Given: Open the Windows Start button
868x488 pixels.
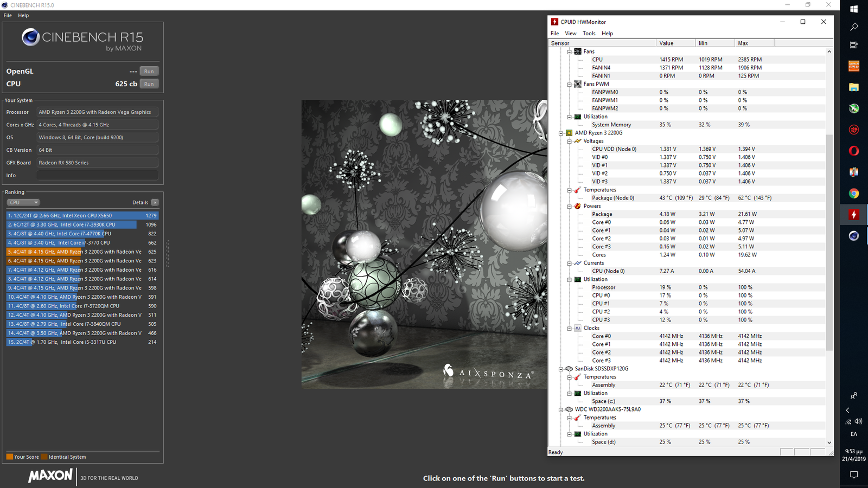Looking at the screenshot, I should (x=854, y=9).
